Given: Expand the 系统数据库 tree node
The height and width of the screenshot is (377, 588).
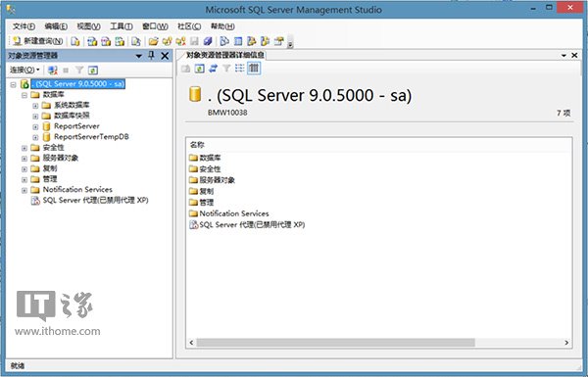Looking at the screenshot, I should (35, 106).
